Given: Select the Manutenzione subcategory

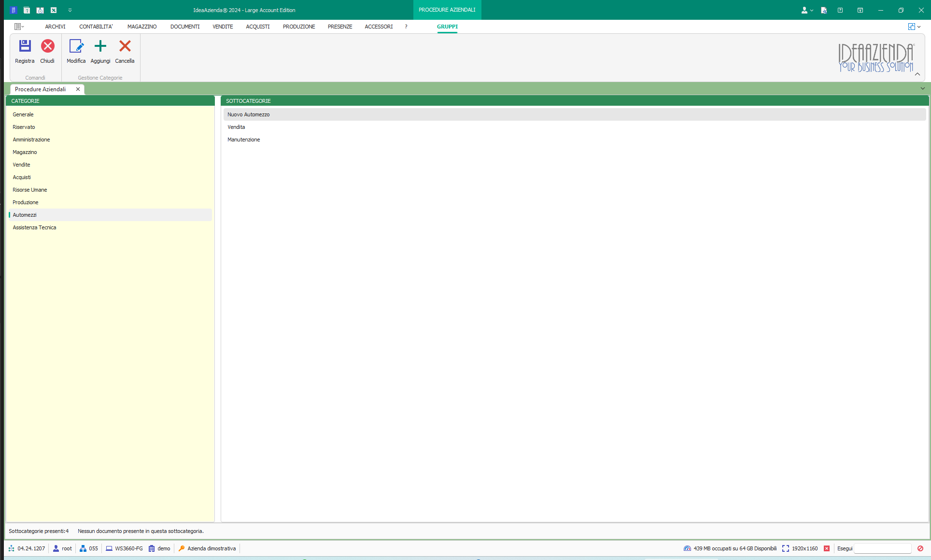Looking at the screenshot, I should (x=575, y=140).
